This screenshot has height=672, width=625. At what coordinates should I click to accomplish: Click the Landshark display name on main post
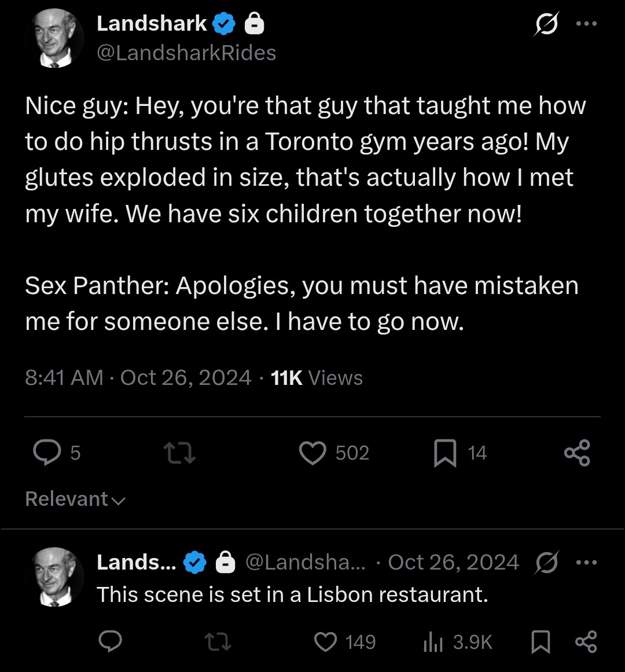tap(152, 23)
